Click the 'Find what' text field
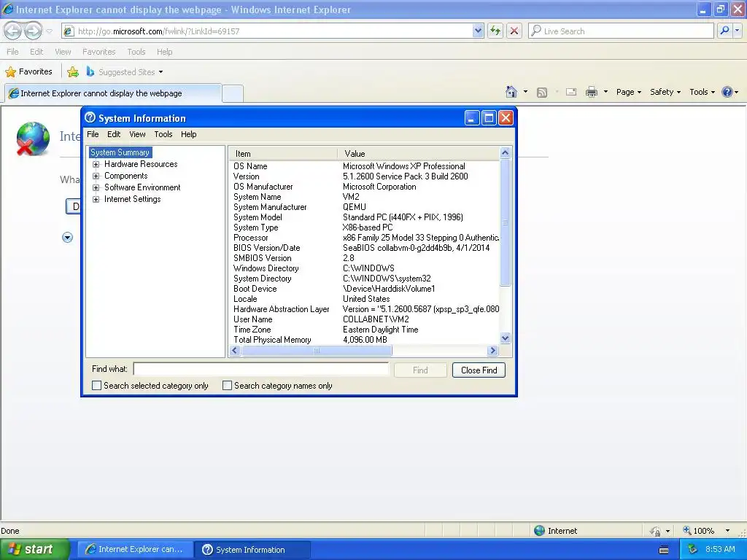The width and height of the screenshot is (747, 560). pos(261,369)
